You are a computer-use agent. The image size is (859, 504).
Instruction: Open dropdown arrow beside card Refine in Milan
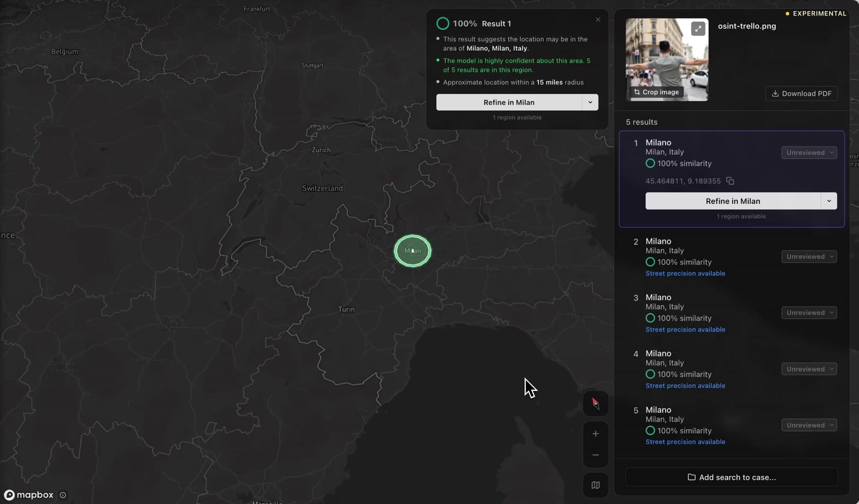pos(829,201)
